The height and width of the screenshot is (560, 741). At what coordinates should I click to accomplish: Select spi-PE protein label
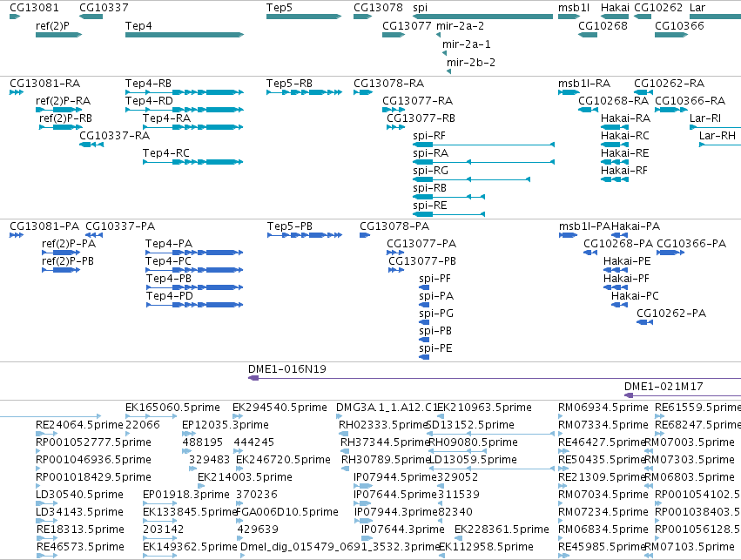(x=435, y=348)
